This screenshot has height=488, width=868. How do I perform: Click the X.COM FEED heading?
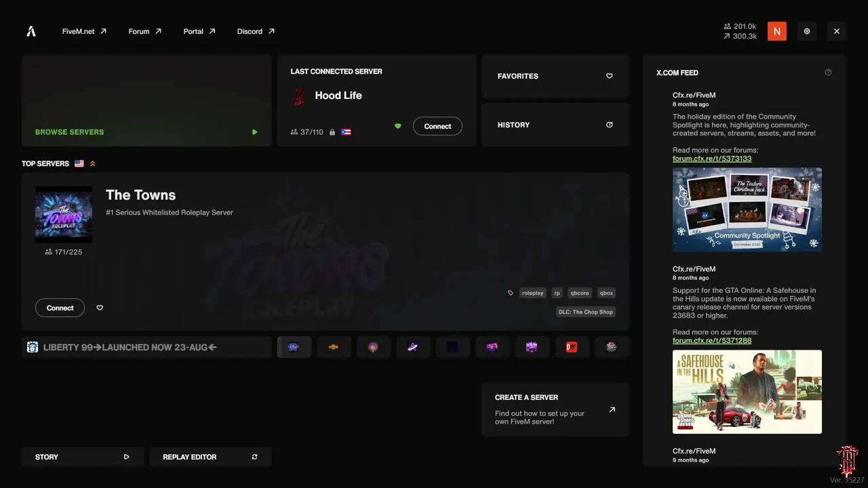coord(677,73)
